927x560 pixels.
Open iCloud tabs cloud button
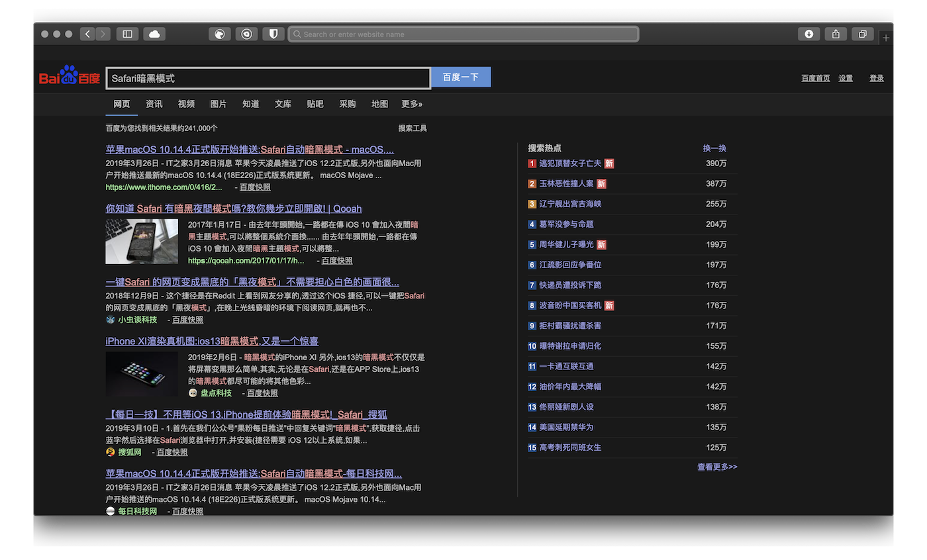[x=154, y=34]
